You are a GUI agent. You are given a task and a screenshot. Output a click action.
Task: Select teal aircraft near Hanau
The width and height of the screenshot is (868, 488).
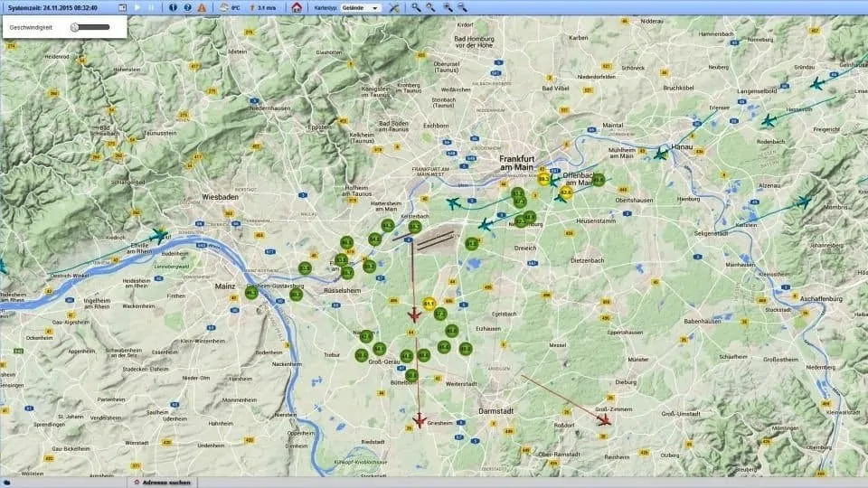pos(660,154)
